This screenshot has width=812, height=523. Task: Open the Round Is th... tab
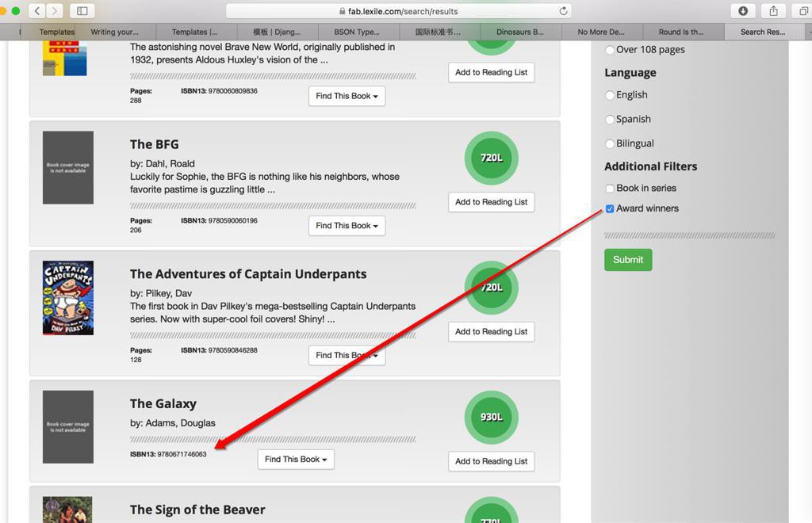[681, 32]
